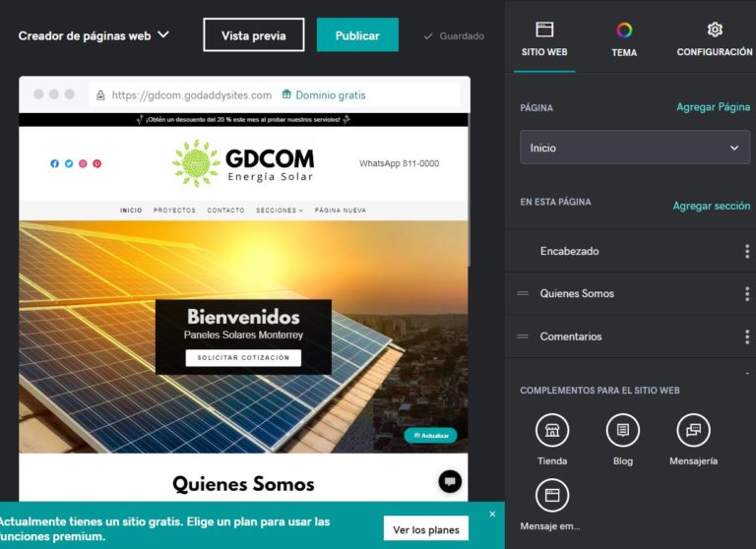Click the Publicar button
756x549 pixels.
click(x=357, y=34)
